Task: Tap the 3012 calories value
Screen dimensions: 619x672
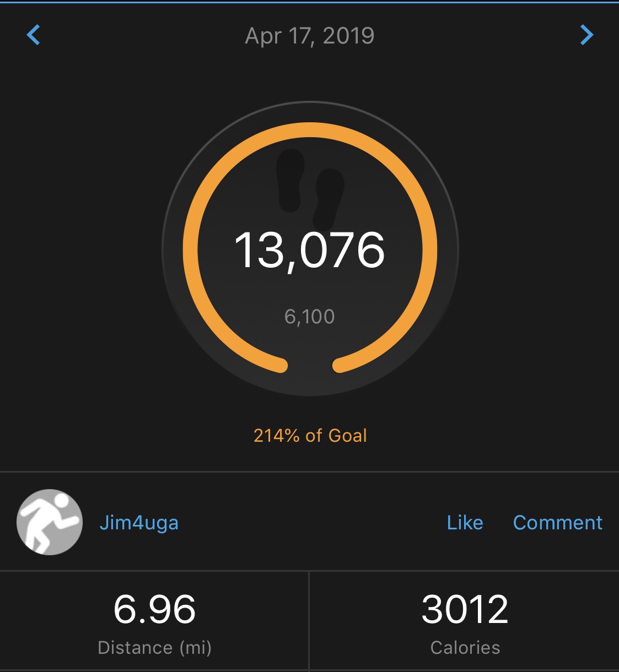Action: (x=465, y=609)
